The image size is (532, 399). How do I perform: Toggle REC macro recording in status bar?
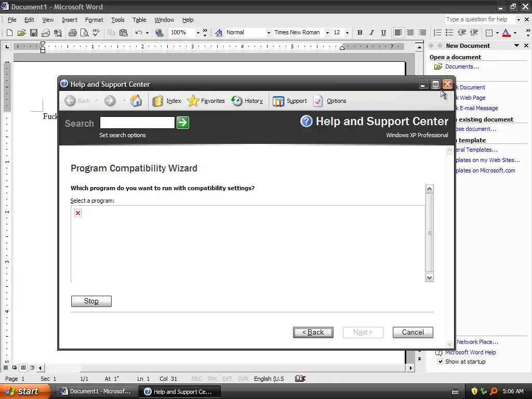[196, 379]
